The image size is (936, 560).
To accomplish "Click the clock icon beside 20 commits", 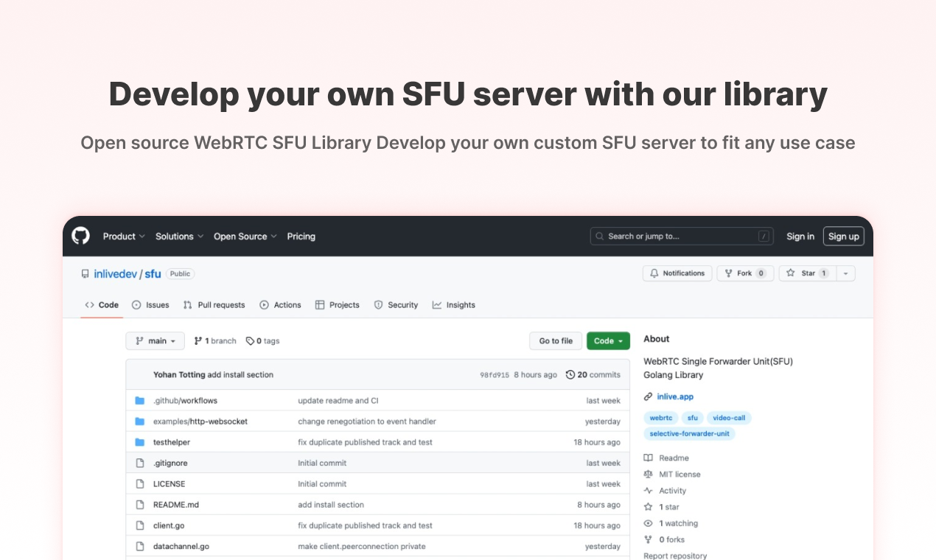I will click(570, 375).
